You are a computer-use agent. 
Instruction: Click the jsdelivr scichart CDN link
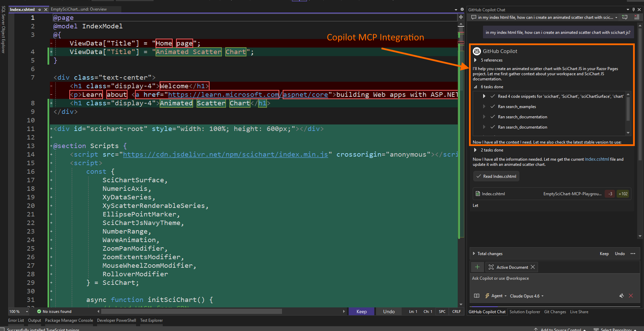pyautogui.click(x=225, y=155)
